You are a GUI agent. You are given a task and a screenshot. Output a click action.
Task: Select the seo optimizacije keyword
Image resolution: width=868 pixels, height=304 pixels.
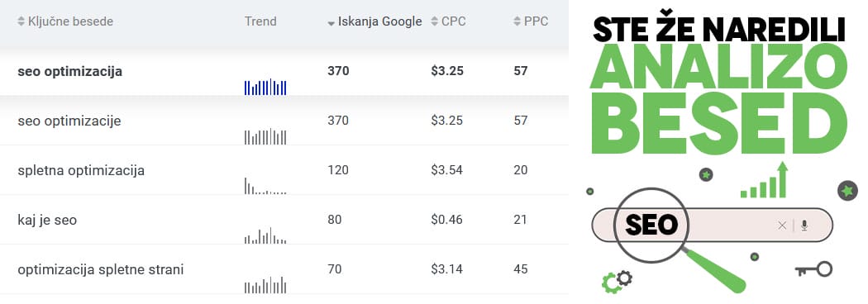click(x=69, y=121)
